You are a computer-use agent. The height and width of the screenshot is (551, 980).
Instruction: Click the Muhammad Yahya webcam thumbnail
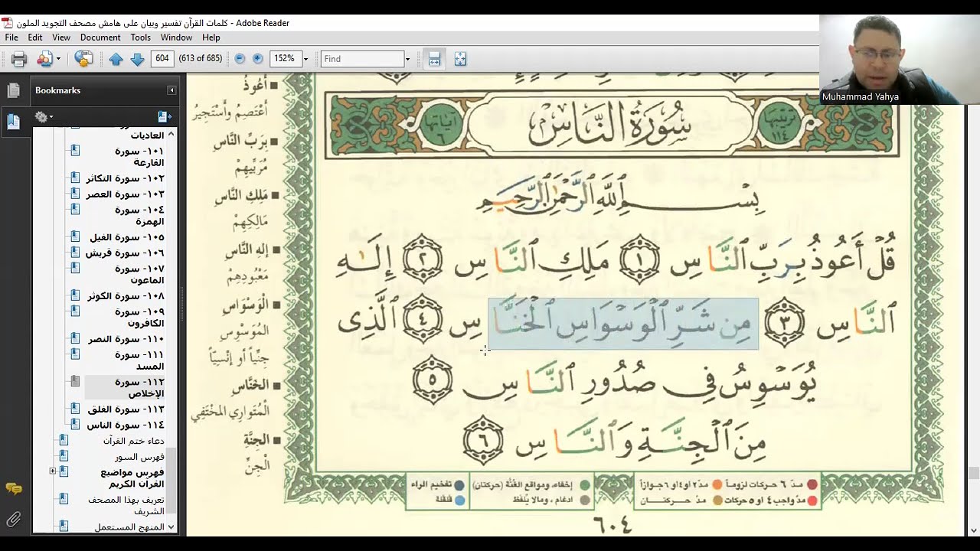(x=899, y=59)
